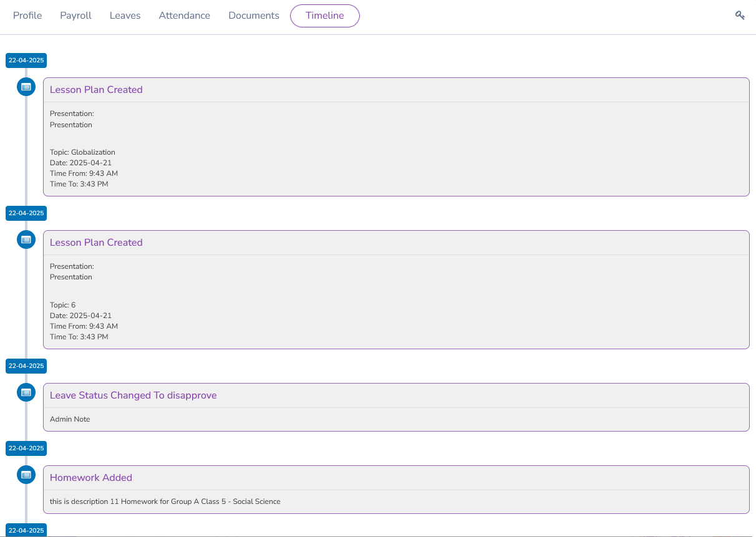Switch to the Leaves tab

click(x=125, y=15)
